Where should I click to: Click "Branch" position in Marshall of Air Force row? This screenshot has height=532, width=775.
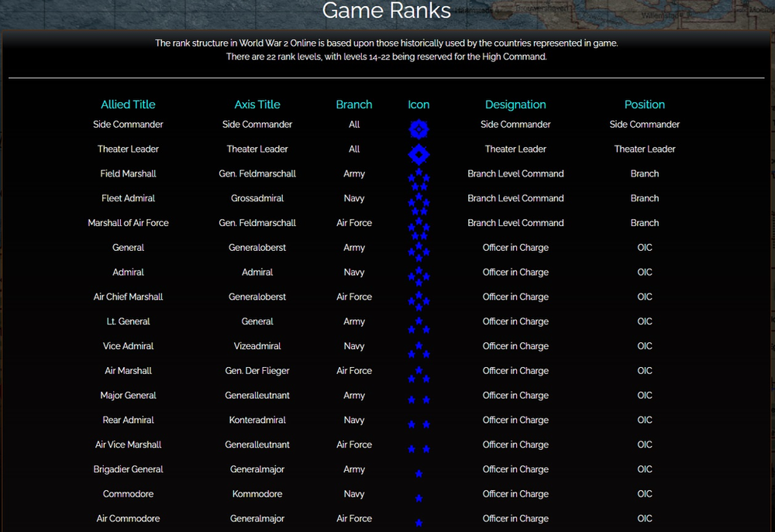[x=645, y=223]
